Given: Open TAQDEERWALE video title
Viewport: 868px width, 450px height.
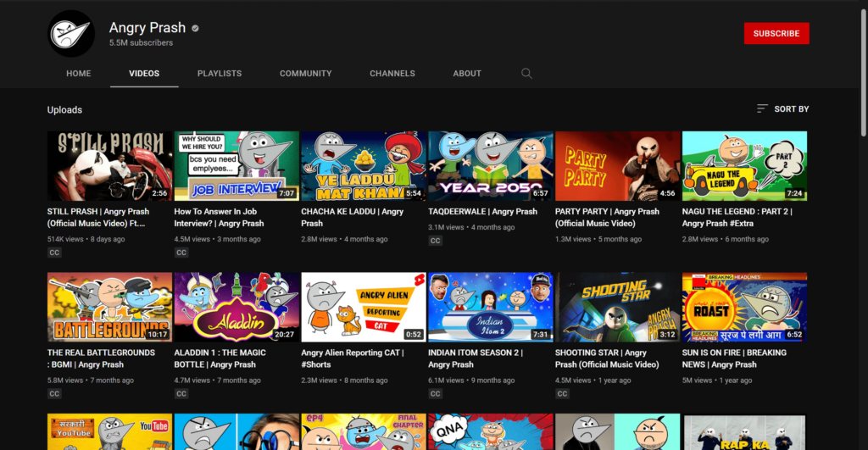Looking at the screenshot, I should [482, 211].
